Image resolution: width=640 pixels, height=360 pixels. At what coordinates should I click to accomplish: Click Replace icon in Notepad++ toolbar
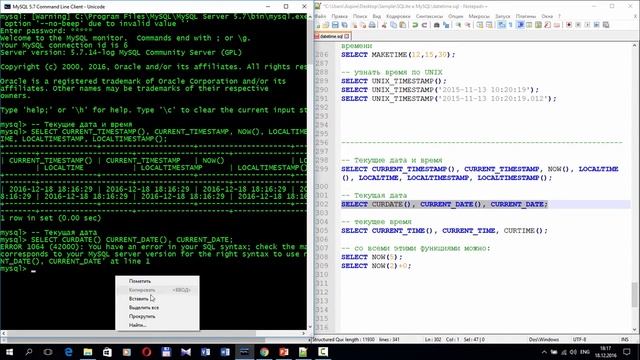[446, 25]
